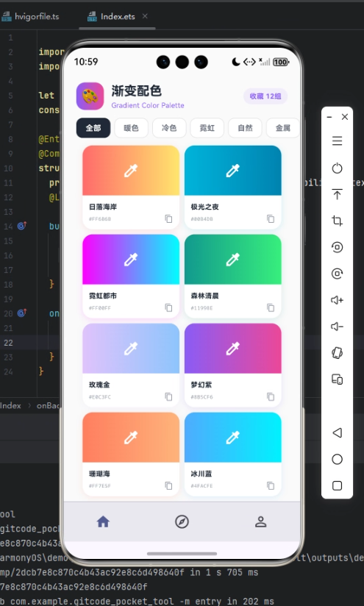Click the gutter override icon on line 14

coord(22,226)
